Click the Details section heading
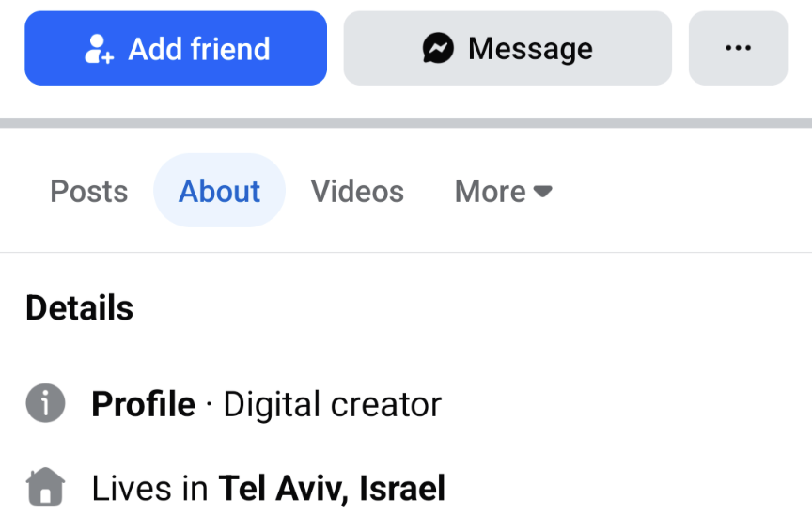 pyautogui.click(x=80, y=308)
